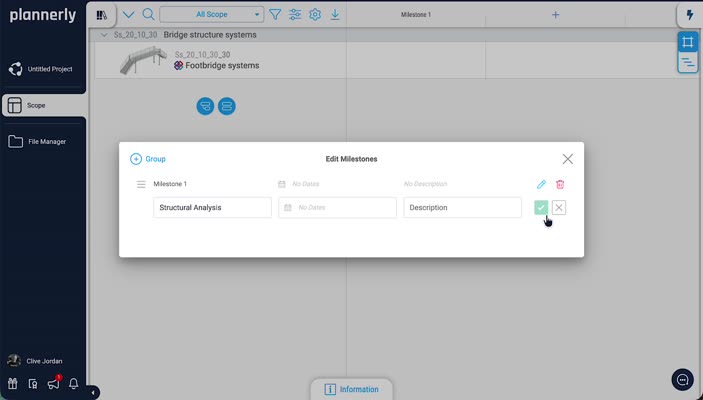
Task: Open the settings gear in toolbar
Action: (315, 15)
